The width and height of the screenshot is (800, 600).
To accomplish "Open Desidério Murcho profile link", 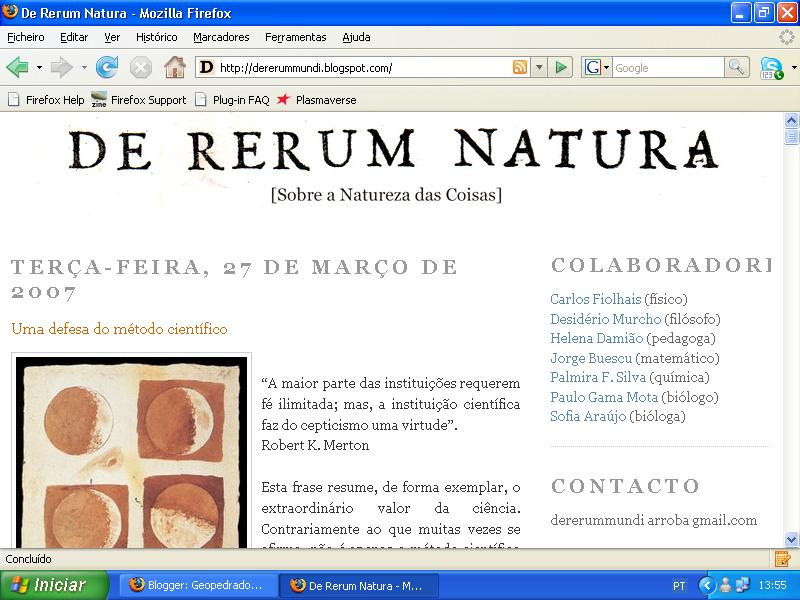I will [606, 319].
